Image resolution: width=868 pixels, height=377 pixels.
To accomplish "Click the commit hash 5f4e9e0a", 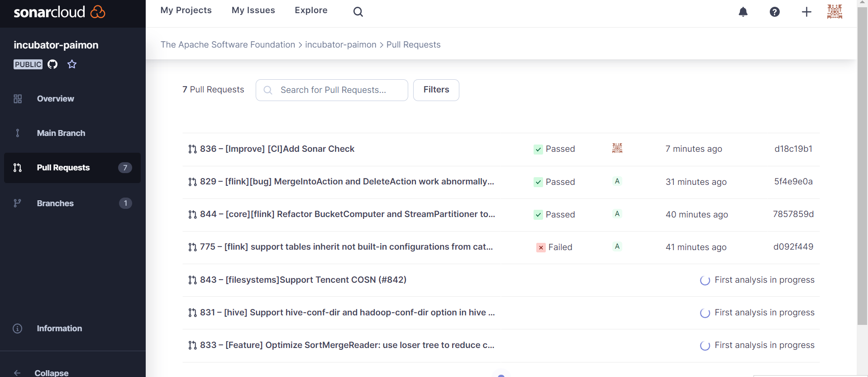I will click(x=793, y=182).
